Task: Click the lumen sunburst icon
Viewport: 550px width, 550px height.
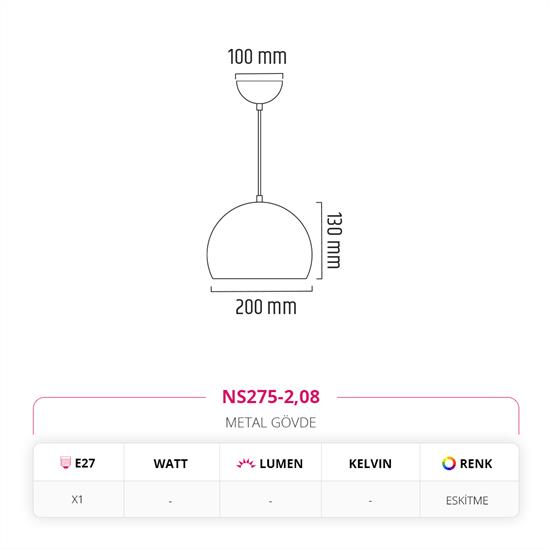Action: point(245,464)
